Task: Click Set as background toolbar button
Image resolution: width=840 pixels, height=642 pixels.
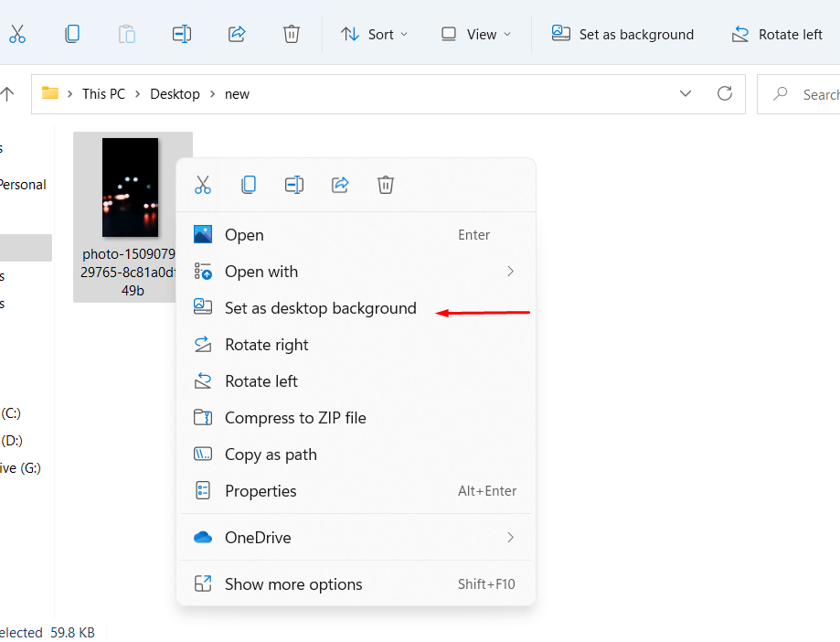Action: [x=623, y=34]
